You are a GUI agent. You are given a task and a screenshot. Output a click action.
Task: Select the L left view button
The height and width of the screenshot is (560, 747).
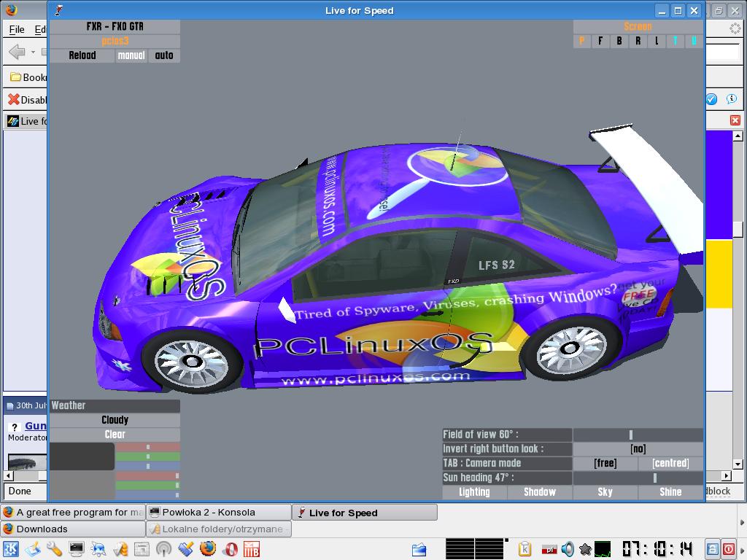coord(657,41)
